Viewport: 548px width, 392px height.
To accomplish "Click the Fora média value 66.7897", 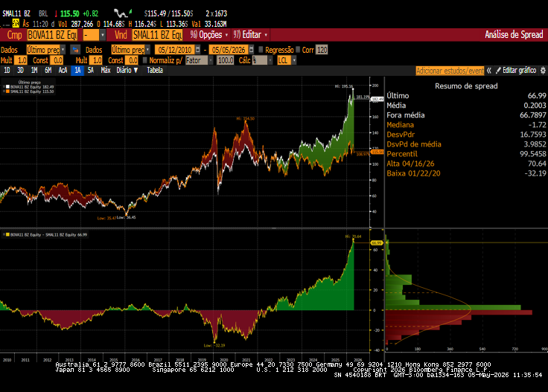I will 532,115.
